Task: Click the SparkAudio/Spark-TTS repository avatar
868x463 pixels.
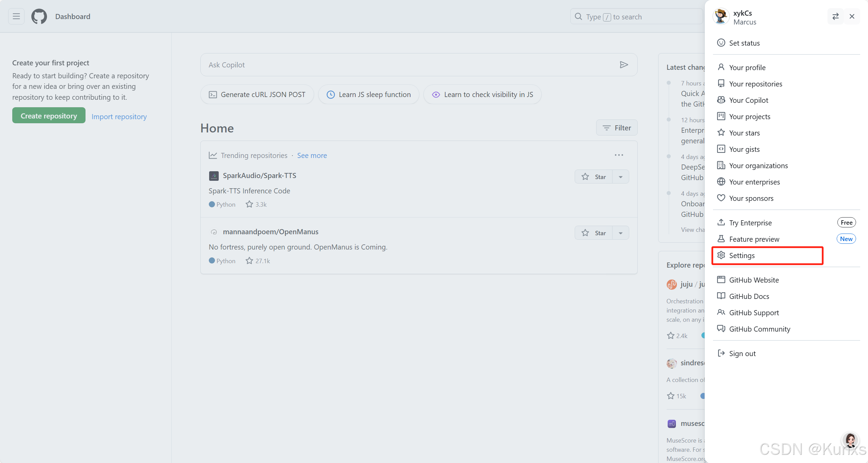Action: pyautogui.click(x=214, y=176)
